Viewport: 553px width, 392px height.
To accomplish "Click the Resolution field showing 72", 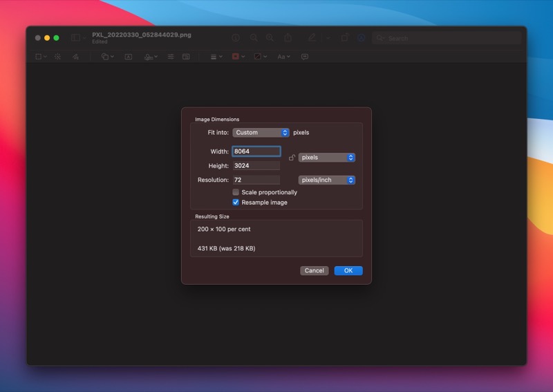I will click(256, 180).
